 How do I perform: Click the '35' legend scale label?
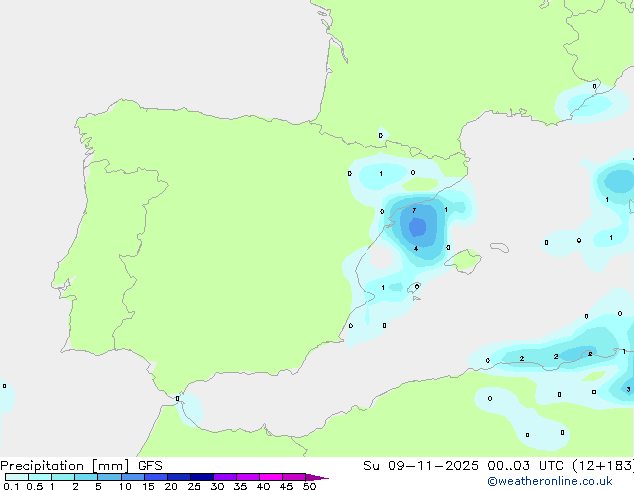pos(240,486)
